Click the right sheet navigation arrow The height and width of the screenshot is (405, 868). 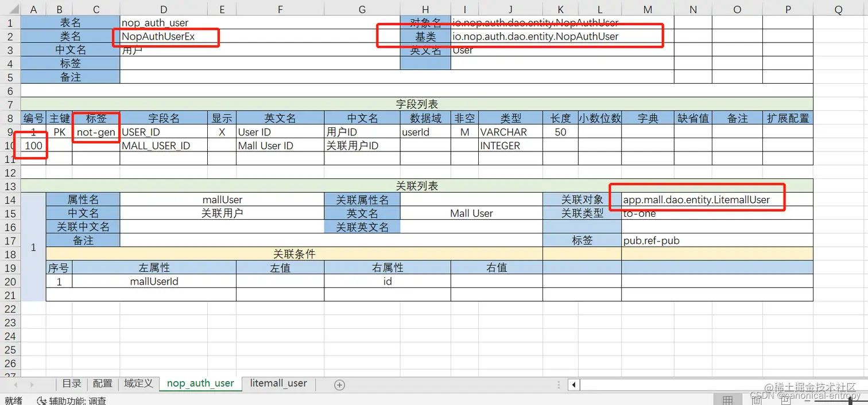click(32, 384)
